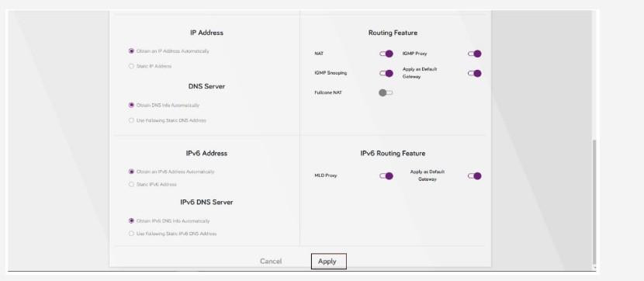644x281 pixels.
Task: Enable the Fullcone NAT toggle
Action: pos(386,93)
